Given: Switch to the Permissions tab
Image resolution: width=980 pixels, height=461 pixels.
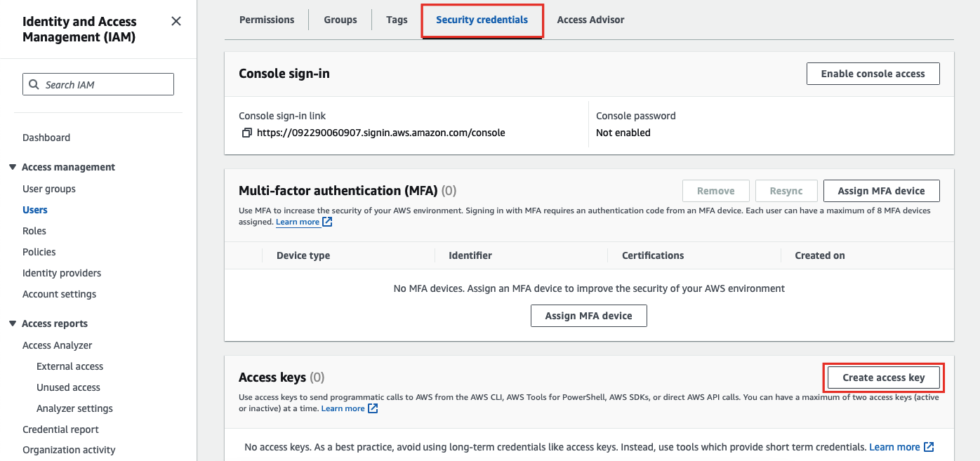Looking at the screenshot, I should tap(267, 20).
